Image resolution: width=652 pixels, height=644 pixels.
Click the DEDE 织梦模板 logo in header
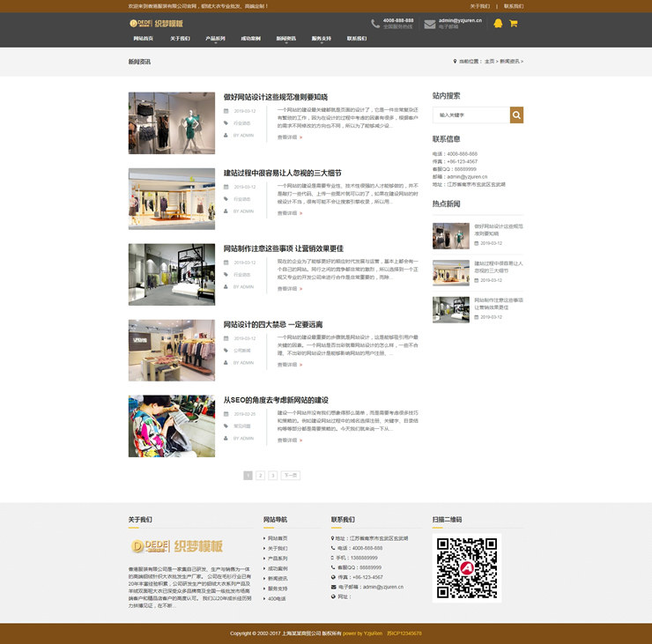tap(157, 24)
